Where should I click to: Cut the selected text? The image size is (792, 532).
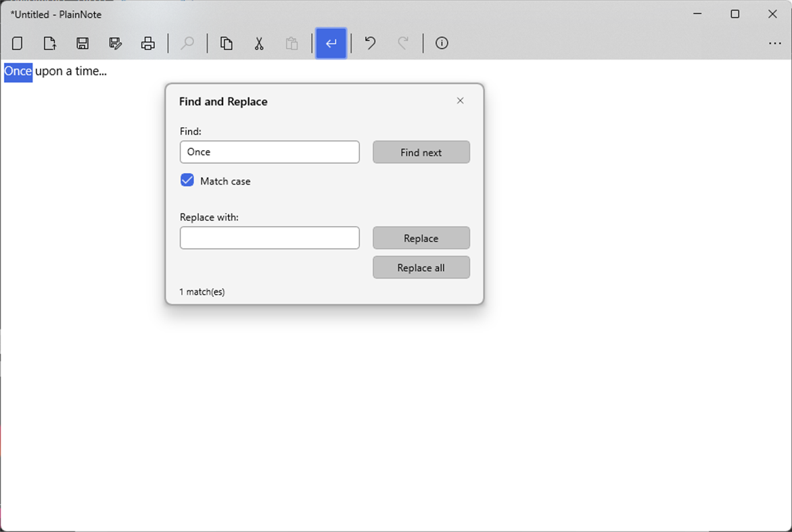[259, 43]
